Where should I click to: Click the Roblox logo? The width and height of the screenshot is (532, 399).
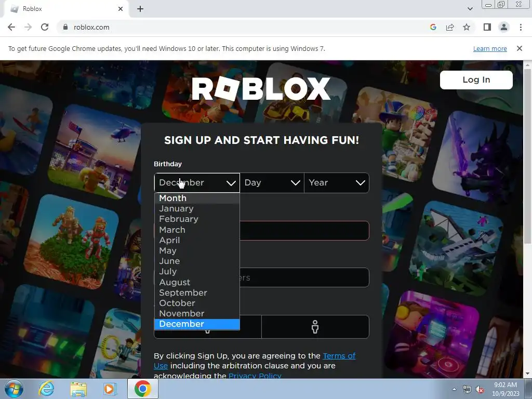click(261, 88)
